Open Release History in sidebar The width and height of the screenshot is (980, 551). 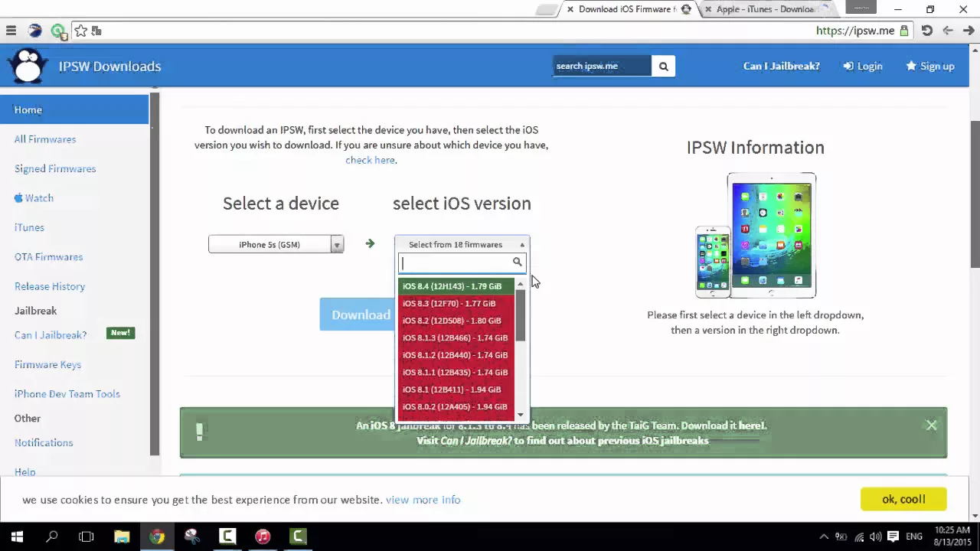pyautogui.click(x=50, y=286)
